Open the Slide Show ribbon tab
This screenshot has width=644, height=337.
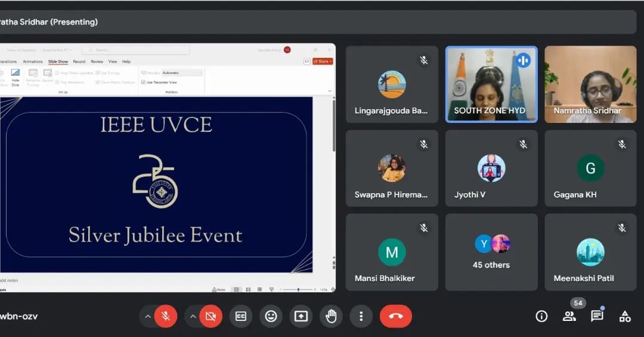tap(58, 61)
